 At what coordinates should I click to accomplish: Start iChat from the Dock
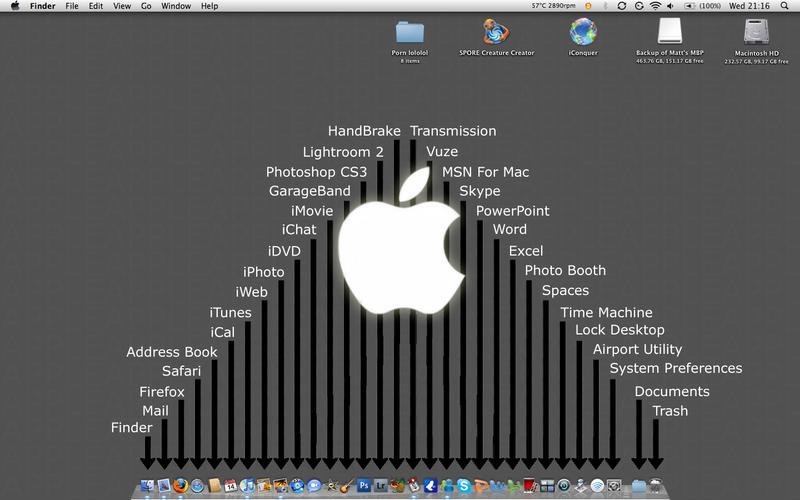[x=314, y=485]
